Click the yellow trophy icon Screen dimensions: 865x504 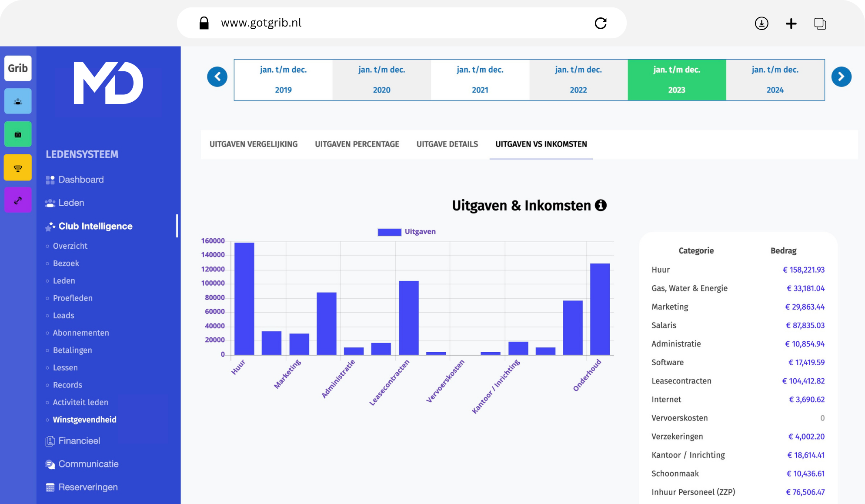click(18, 167)
